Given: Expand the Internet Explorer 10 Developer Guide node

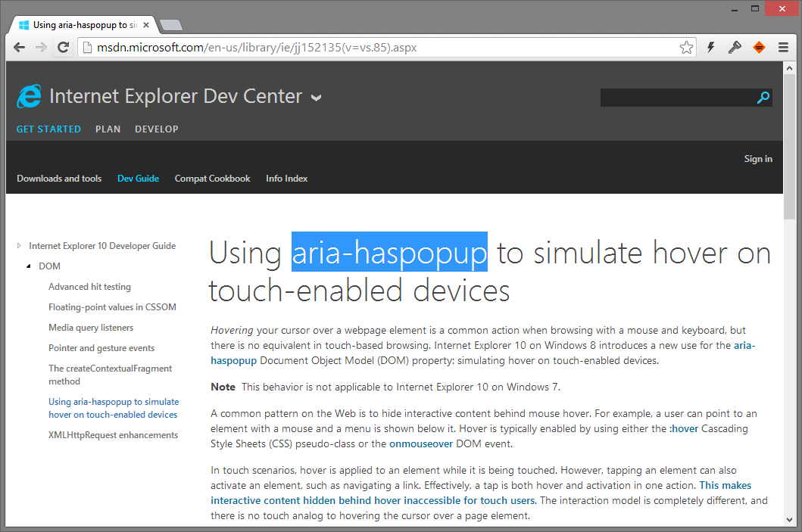Looking at the screenshot, I should (19, 246).
